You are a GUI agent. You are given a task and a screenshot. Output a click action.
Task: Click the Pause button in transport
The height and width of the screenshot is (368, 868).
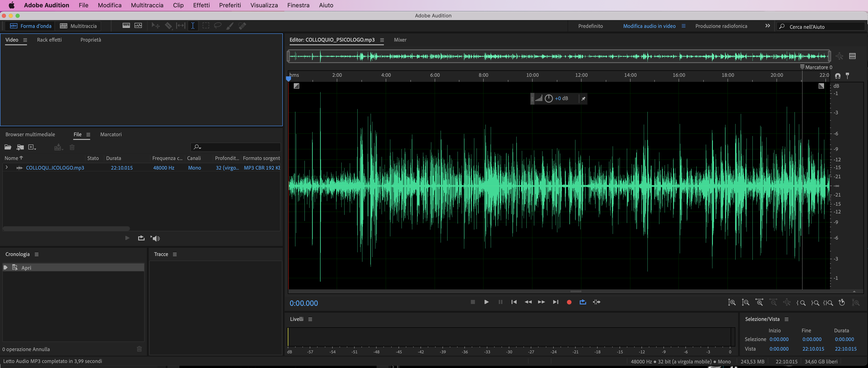point(500,302)
